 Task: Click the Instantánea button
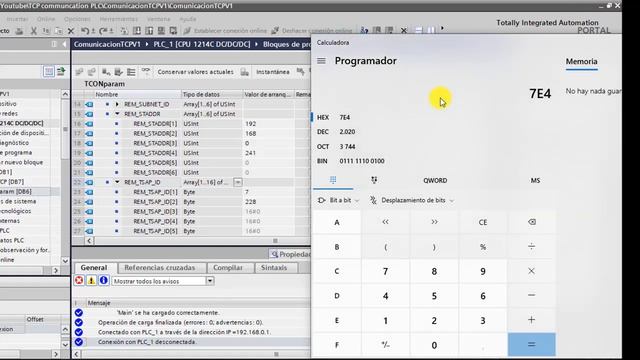[x=273, y=72]
